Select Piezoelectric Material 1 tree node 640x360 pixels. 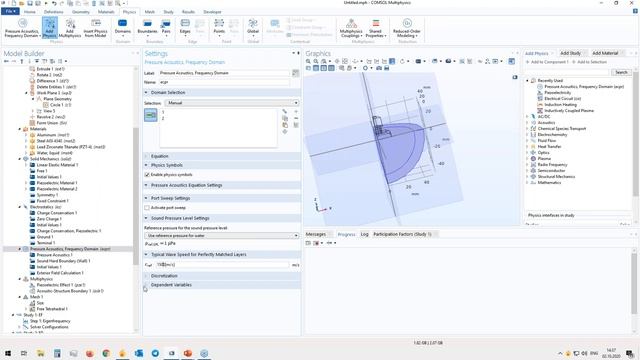56,183
